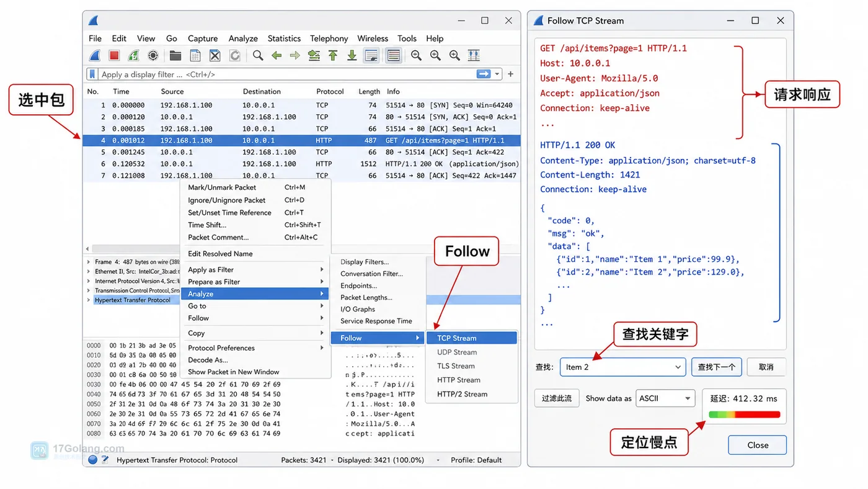Zoom out on packet text icon
This screenshot has width=868, height=489.
click(x=435, y=56)
